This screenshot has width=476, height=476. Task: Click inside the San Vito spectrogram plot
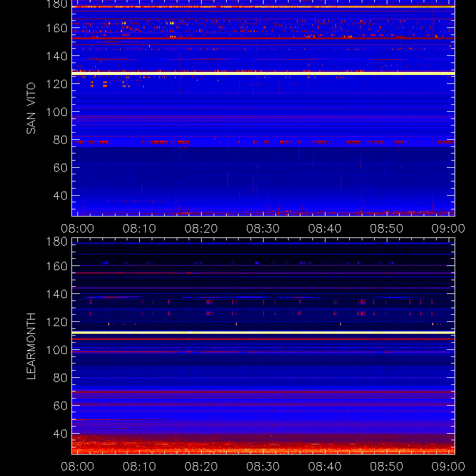pyautogui.click(x=263, y=108)
